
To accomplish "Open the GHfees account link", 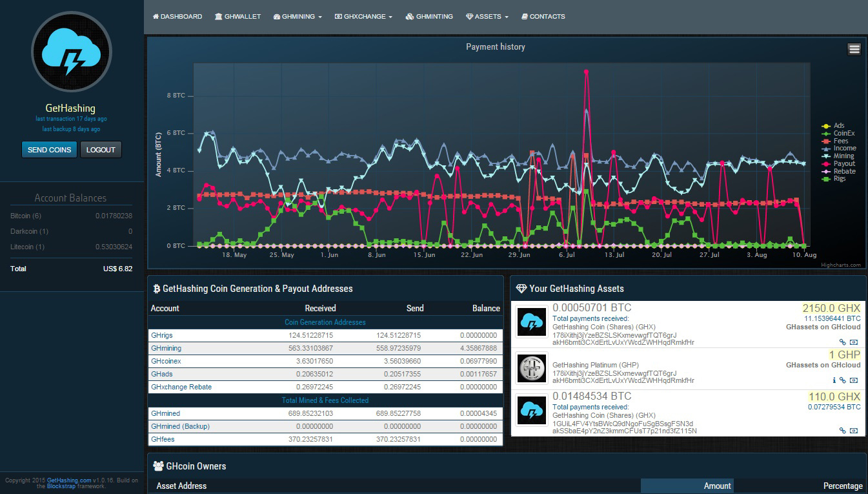I will pos(163,439).
